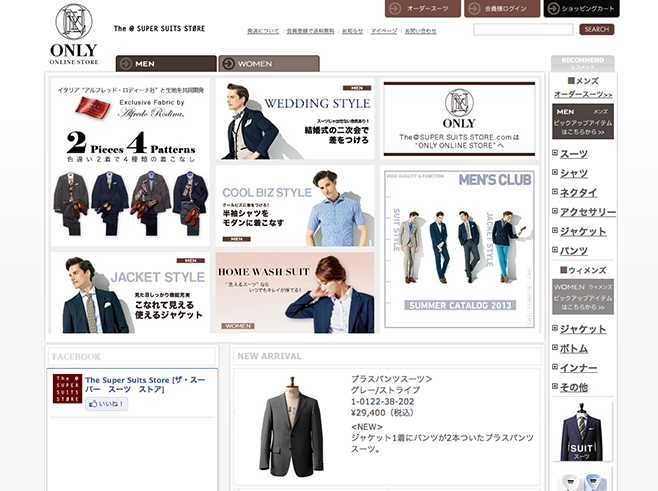Open the アクセサリー sidebar link

588,212
